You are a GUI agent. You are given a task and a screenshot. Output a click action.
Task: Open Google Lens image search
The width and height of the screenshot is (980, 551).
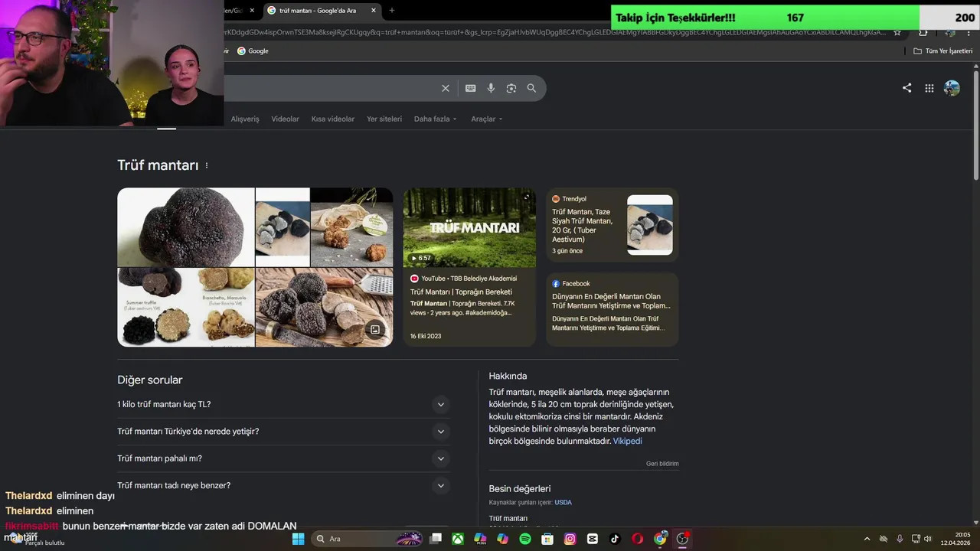pyautogui.click(x=511, y=88)
